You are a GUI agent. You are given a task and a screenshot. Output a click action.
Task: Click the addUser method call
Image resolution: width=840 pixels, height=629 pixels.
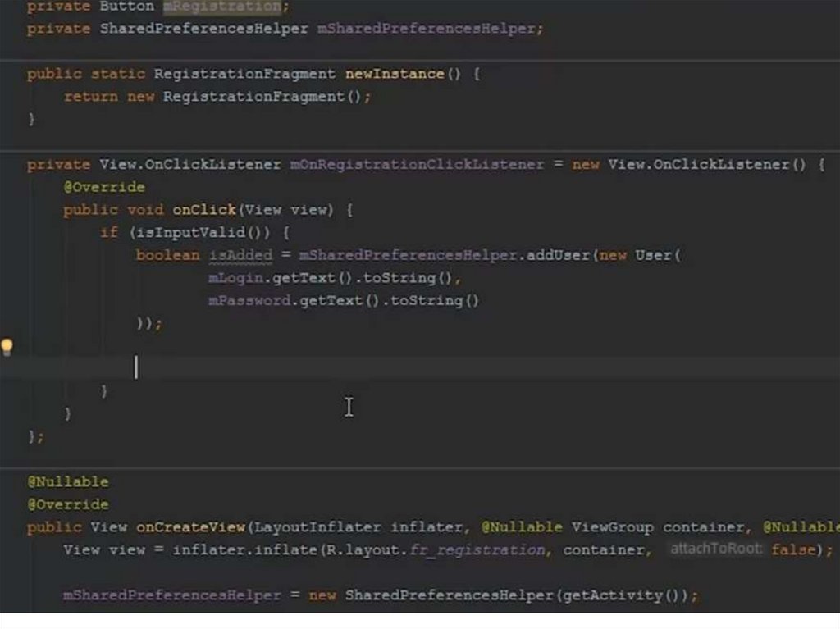point(558,255)
